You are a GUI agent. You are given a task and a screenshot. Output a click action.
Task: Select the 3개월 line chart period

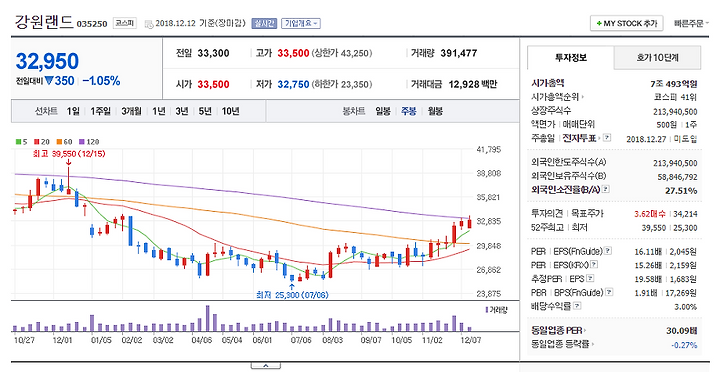click(131, 111)
